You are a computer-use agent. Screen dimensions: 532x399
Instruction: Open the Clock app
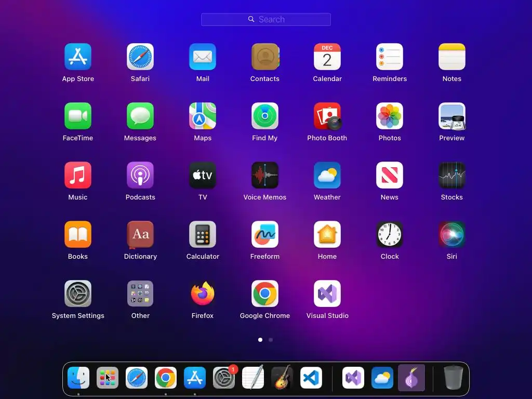[390, 234]
